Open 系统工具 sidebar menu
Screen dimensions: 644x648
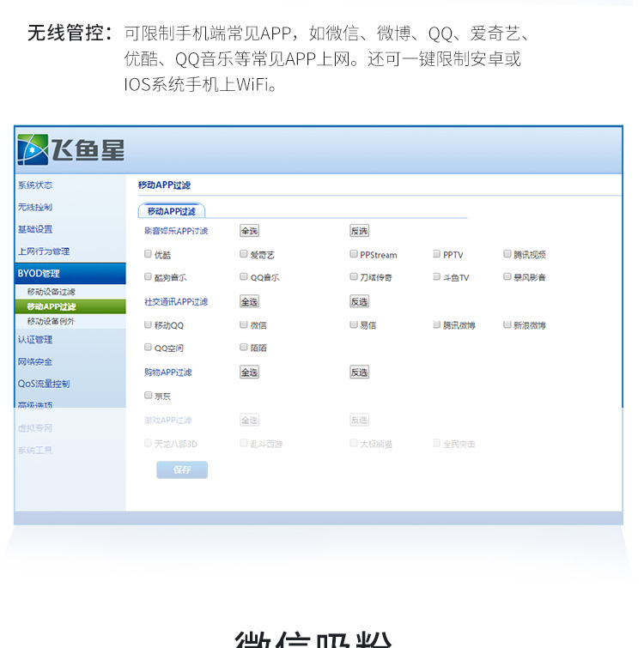(34, 450)
